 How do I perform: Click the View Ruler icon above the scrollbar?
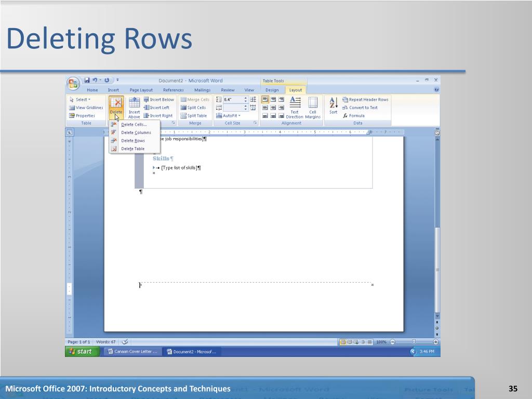point(437,132)
